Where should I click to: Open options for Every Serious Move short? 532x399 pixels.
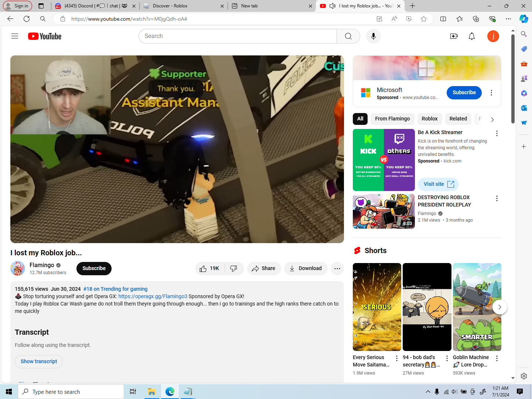397,358
